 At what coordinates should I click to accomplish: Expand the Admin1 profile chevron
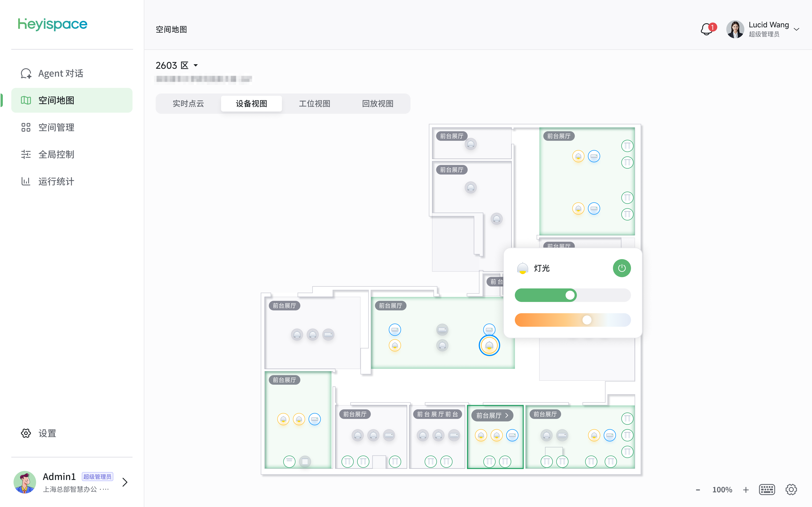[125, 482]
